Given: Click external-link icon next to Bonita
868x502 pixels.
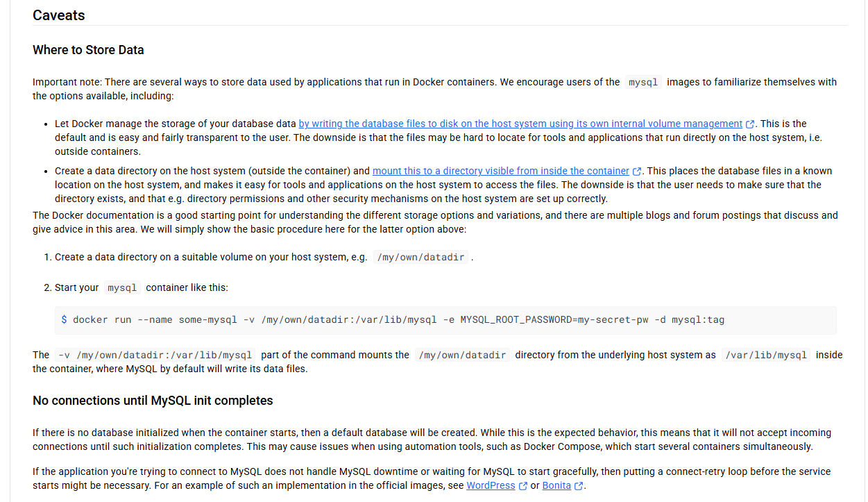Looking at the screenshot, I should pos(579,486).
